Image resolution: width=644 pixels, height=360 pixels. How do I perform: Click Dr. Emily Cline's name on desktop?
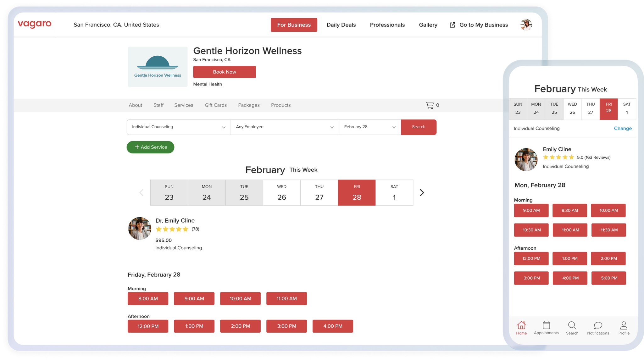tap(175, 221)
